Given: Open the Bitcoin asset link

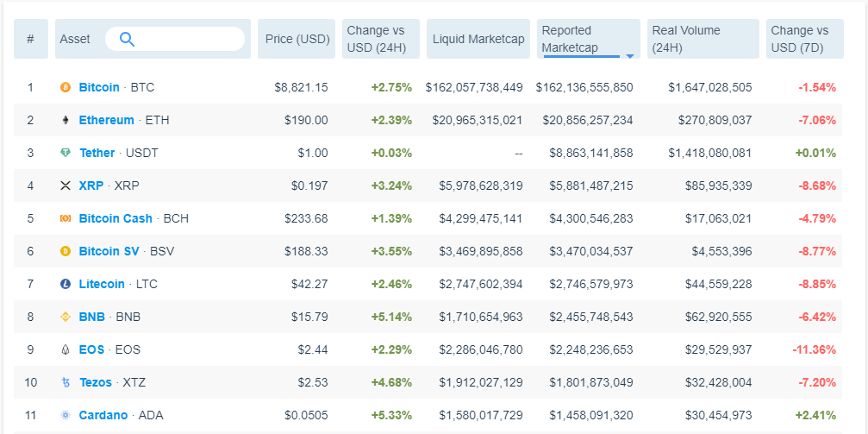Looking at the screenshot, I should pos(99,87).
